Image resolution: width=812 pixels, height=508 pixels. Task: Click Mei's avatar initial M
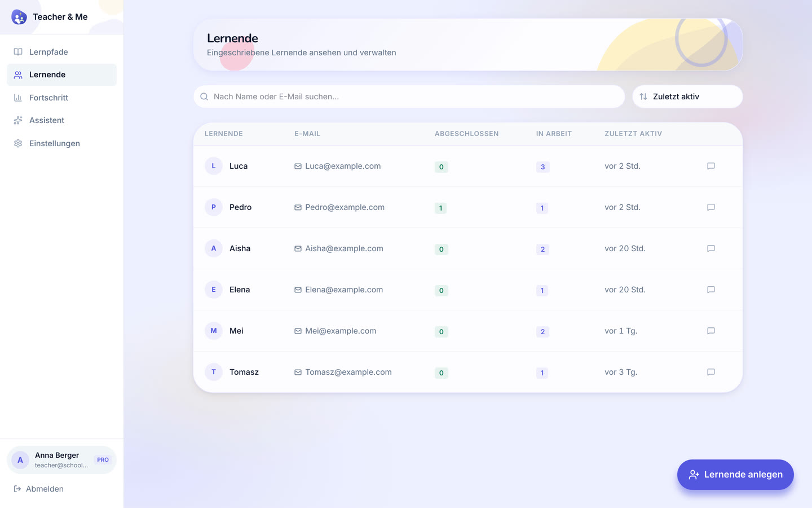(214, 331)
